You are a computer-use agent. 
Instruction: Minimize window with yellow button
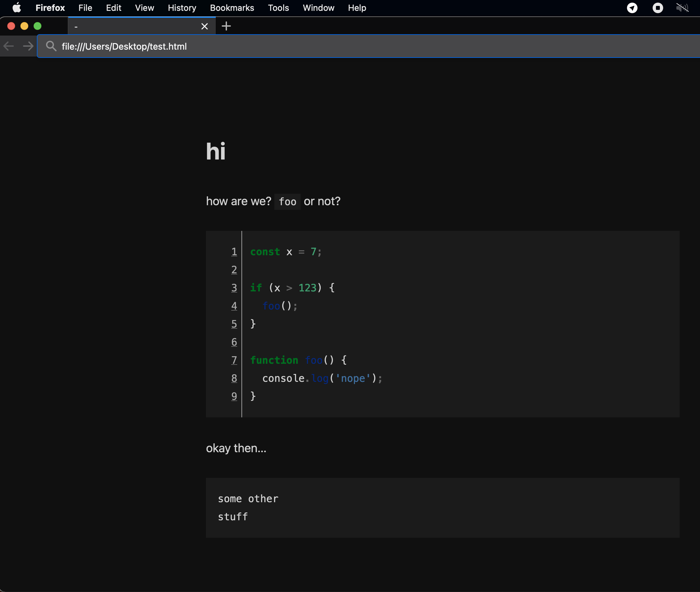(x=24, y=26)
